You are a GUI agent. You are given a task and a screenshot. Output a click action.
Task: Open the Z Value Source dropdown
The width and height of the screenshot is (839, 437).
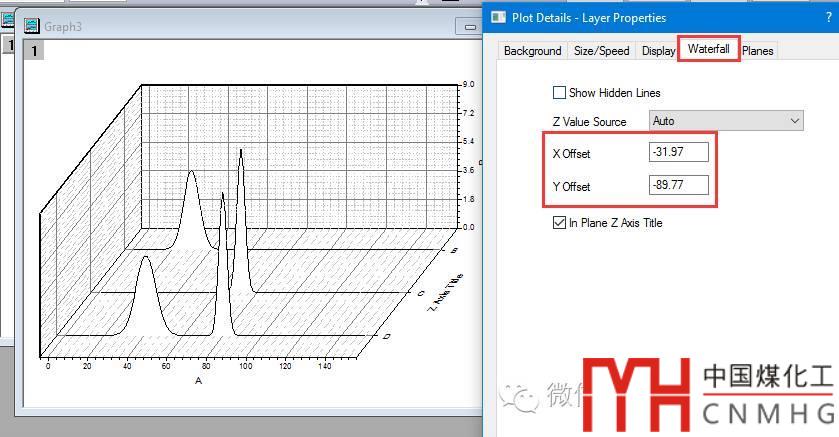(726, 121)
